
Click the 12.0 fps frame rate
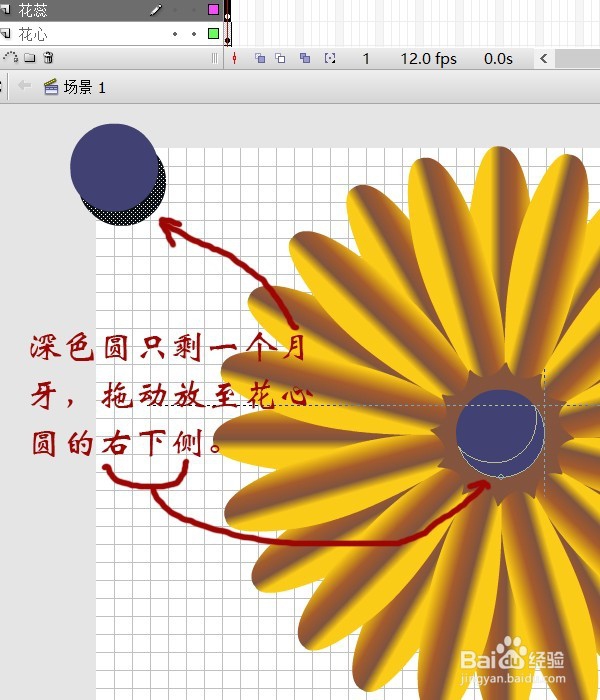tap(429, 58)
